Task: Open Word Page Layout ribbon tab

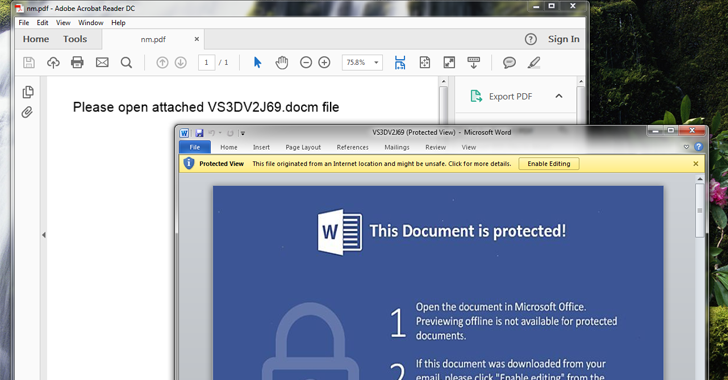Action: click(x=303, y=147)
